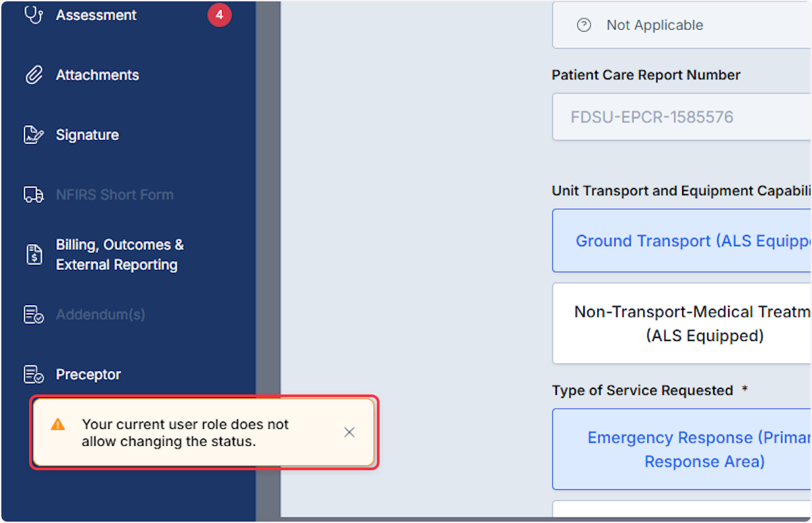This screenshot has height=523, width=812.
Task: Click the warning message about user role
Action: click(185, 433)
